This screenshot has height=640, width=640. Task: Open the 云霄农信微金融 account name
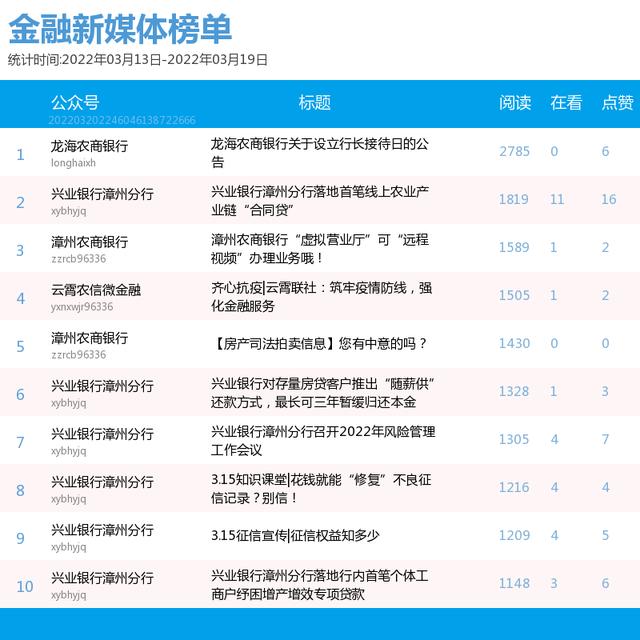click(96, 290)
